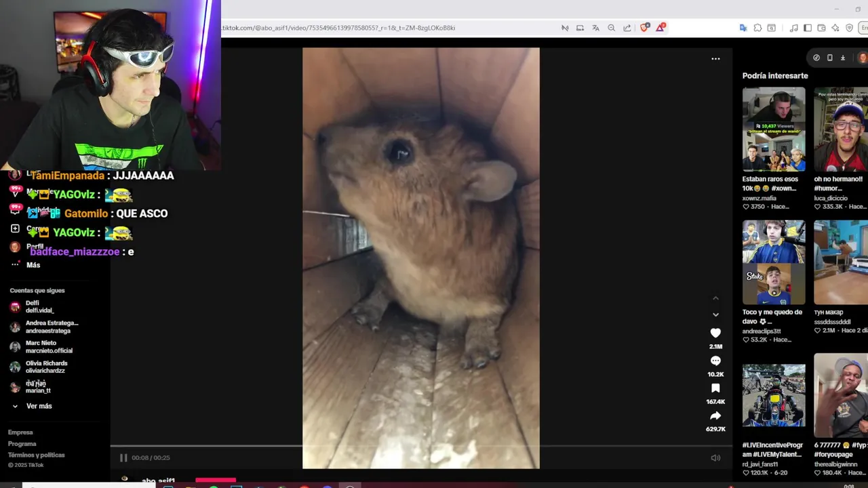
Task: Open followed account Olivia Richards
Action: click(x=39, y=367)
